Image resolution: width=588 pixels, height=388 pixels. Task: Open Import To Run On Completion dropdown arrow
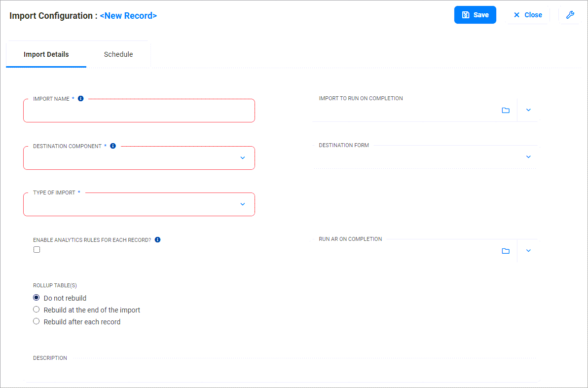tap(528, 110)
